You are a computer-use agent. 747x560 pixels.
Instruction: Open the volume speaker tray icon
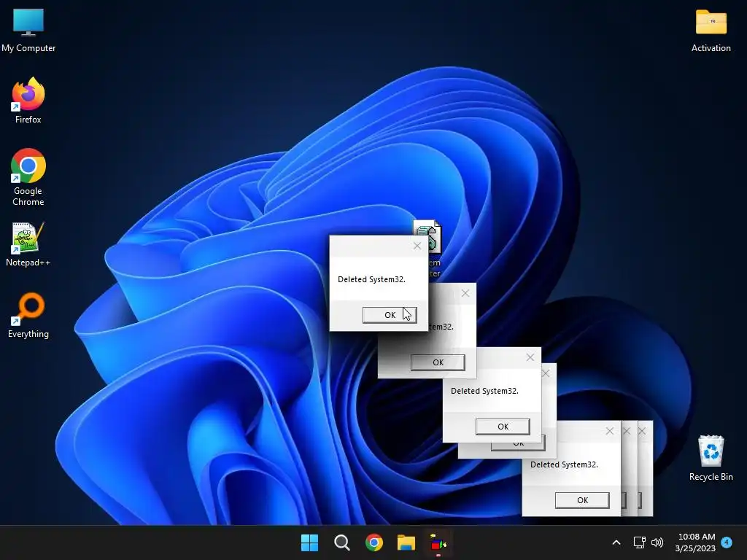tap(657, 542)
